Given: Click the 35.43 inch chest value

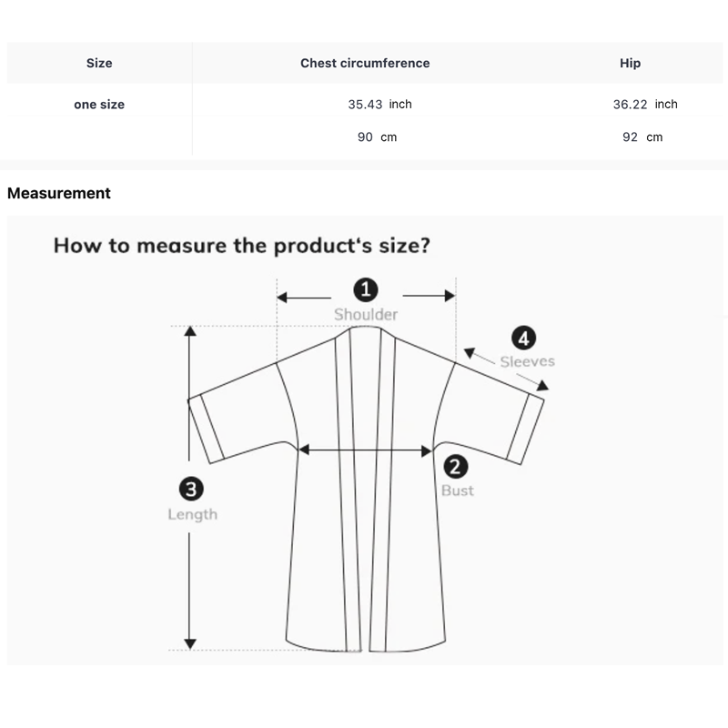Looking at the screenshot, I should tap(379, 105).
